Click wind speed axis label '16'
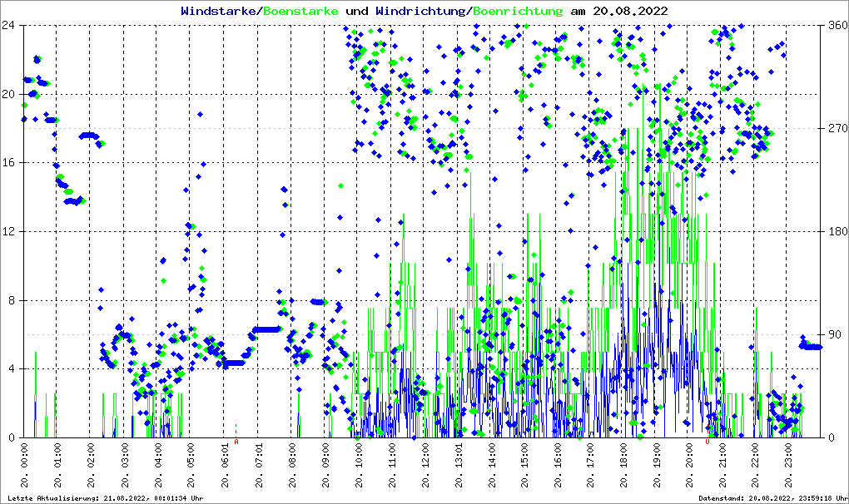The image size is (849, 504). (x=8, y=163)
